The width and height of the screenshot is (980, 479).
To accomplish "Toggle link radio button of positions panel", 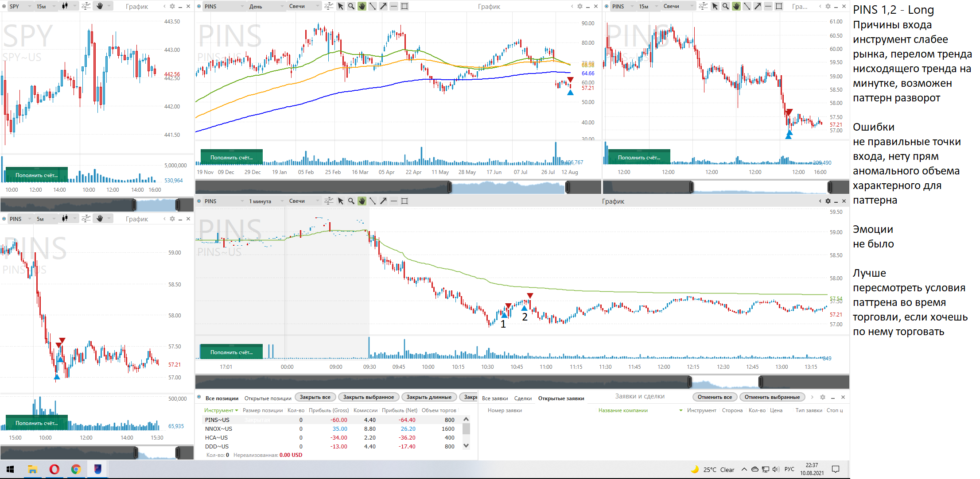I will [x=199, y=397].
